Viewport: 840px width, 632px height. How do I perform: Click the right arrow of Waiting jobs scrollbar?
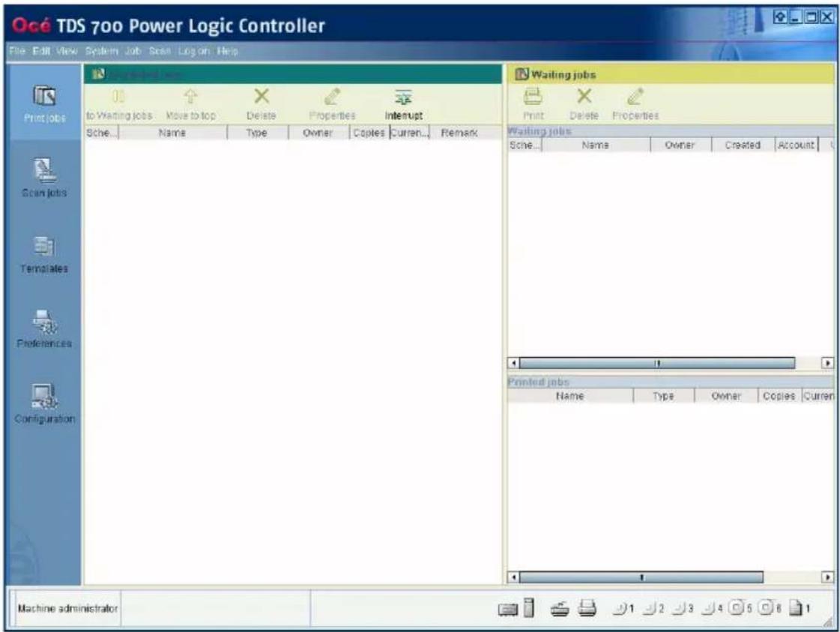point(828,363)
